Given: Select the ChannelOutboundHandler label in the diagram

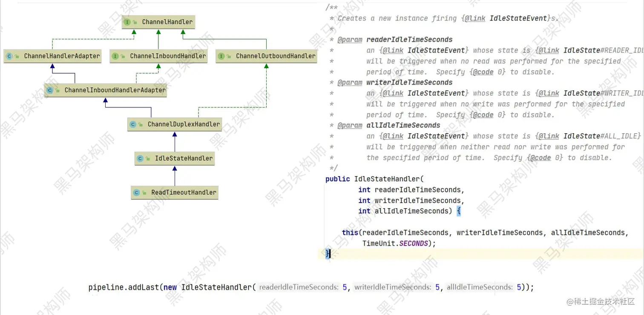Looking at the screenshot, I should 276,56.
